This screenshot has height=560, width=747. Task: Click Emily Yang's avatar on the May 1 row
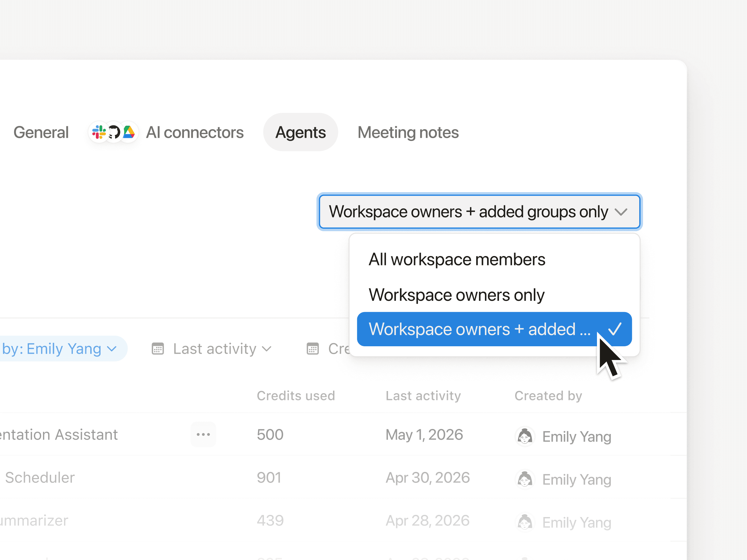click(525, 436)
